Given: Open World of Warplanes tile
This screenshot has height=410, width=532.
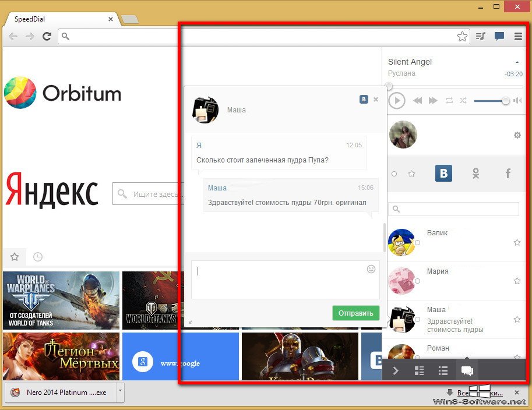Looking at the screenshot, I should tap(61, 301).
